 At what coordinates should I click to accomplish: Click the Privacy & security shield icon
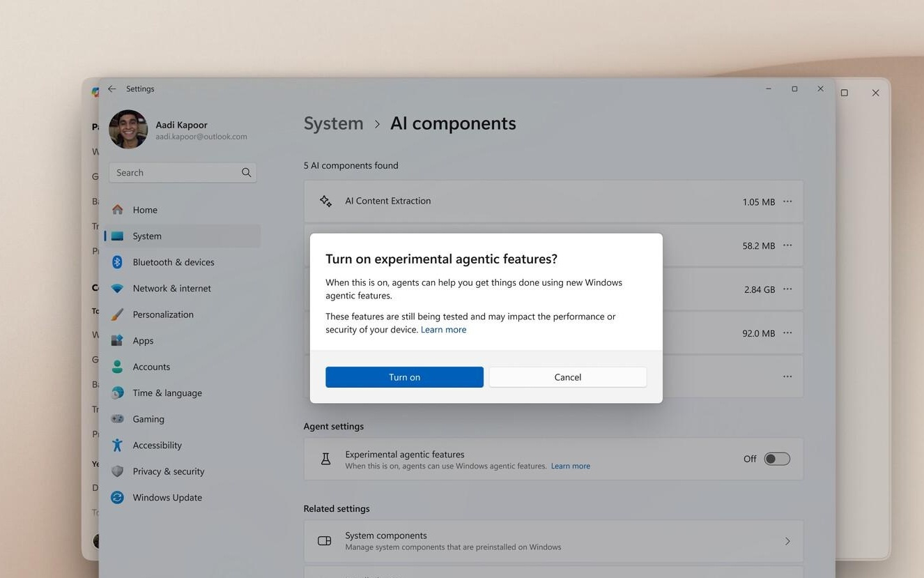click(x=117, y=471)
